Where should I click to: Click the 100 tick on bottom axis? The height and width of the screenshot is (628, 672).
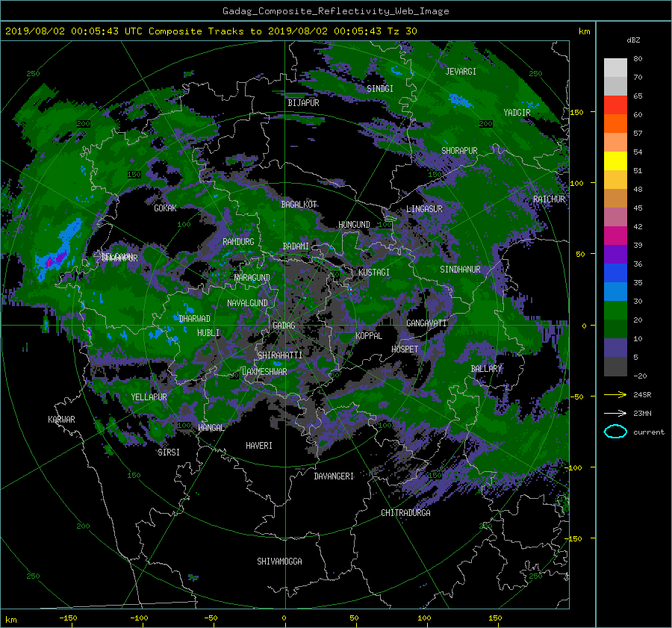tap(424, 618)
